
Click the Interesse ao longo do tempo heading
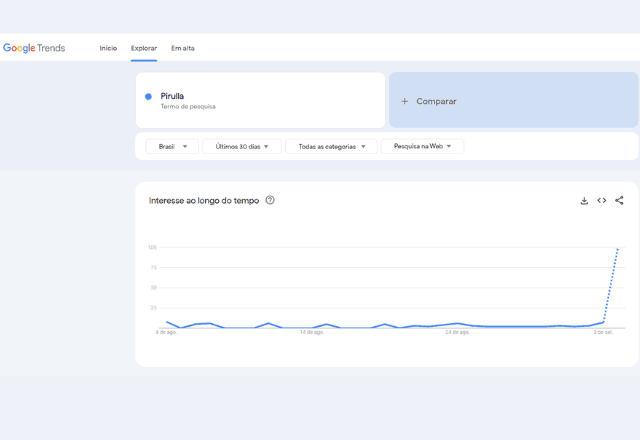(204, 200)
